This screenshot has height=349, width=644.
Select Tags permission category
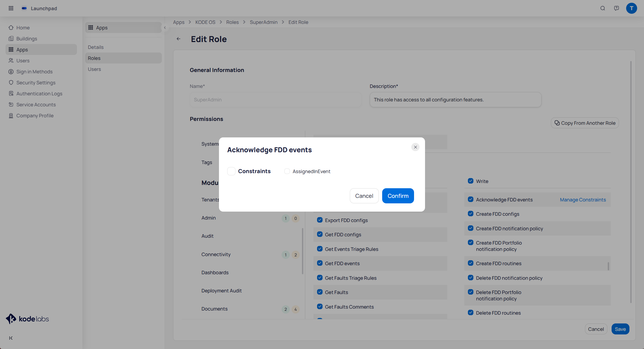pos(207,162)
